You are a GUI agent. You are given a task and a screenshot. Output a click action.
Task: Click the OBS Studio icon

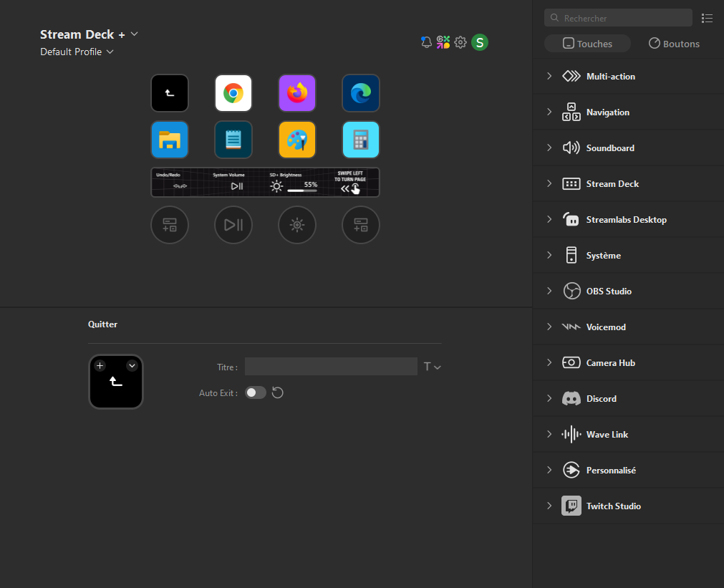click(571, 291)
